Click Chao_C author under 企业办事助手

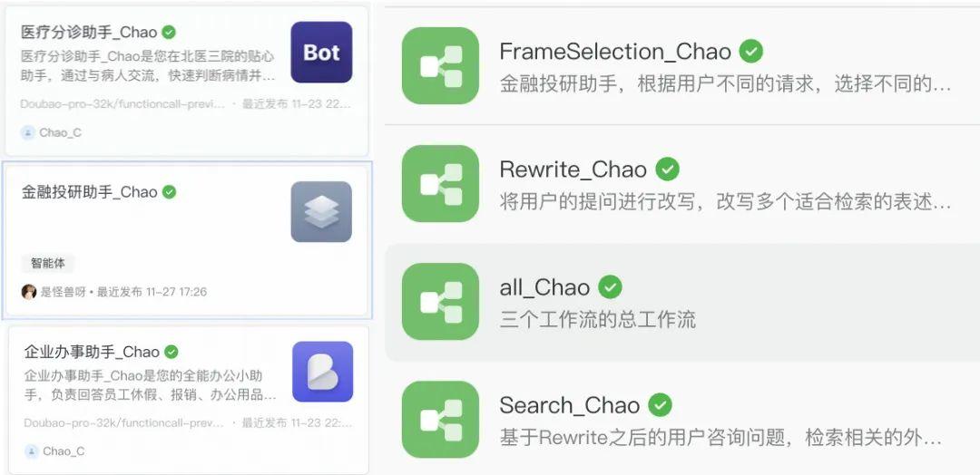click(x=54, y=451)
